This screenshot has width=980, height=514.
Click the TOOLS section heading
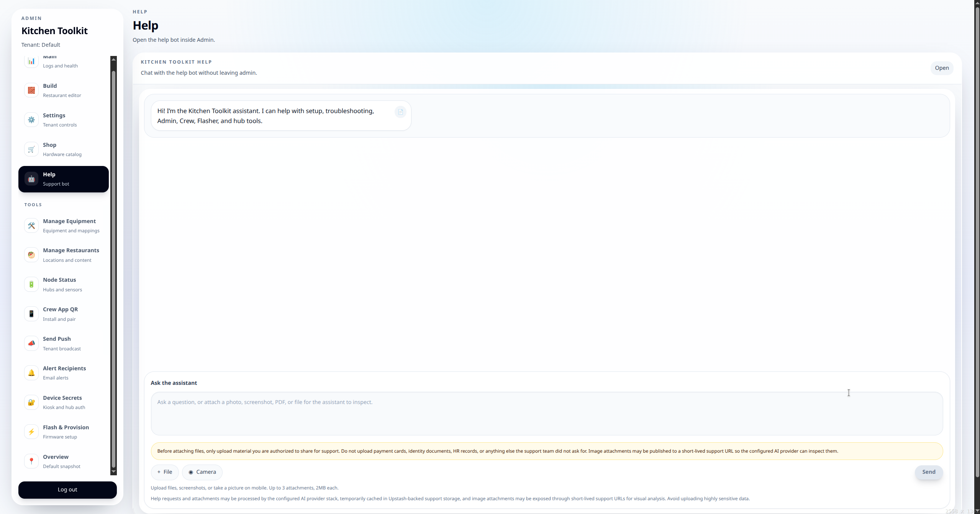(33, 205)
